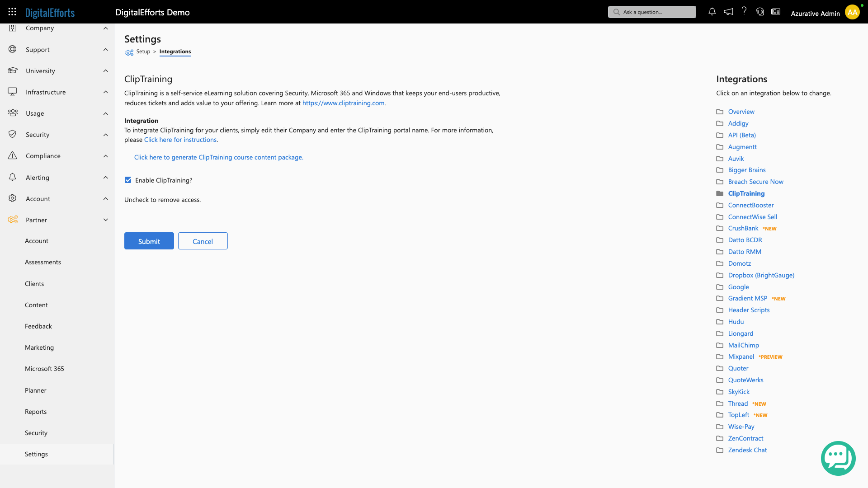Select the Security shield icon in the sidebar
This screenshot has height=488, width=868.
12,134
